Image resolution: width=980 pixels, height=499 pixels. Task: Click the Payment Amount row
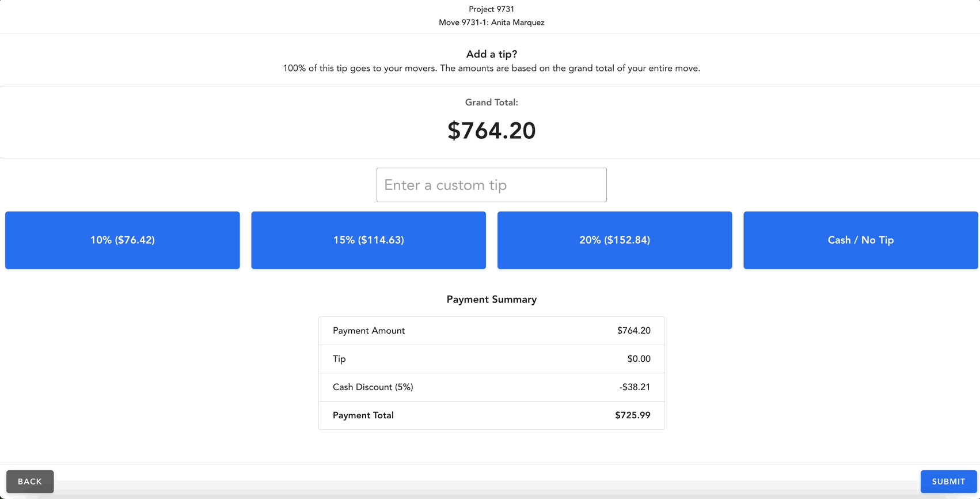point(491,330)
